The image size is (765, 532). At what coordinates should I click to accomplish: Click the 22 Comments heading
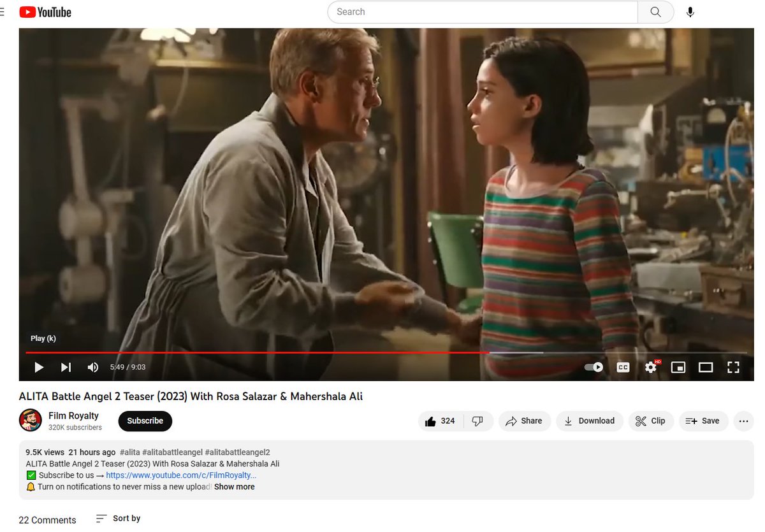click(x=47, y=520)
